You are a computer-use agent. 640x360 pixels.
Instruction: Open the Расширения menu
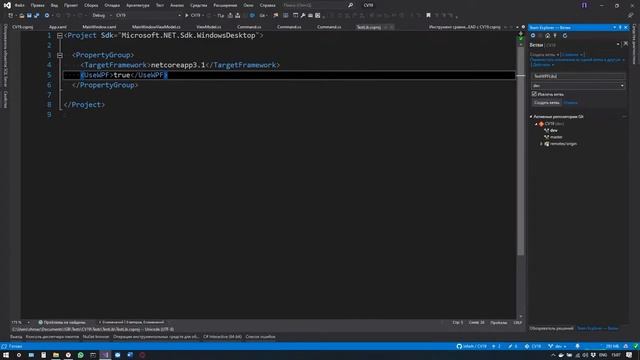[x=225, y=5]
